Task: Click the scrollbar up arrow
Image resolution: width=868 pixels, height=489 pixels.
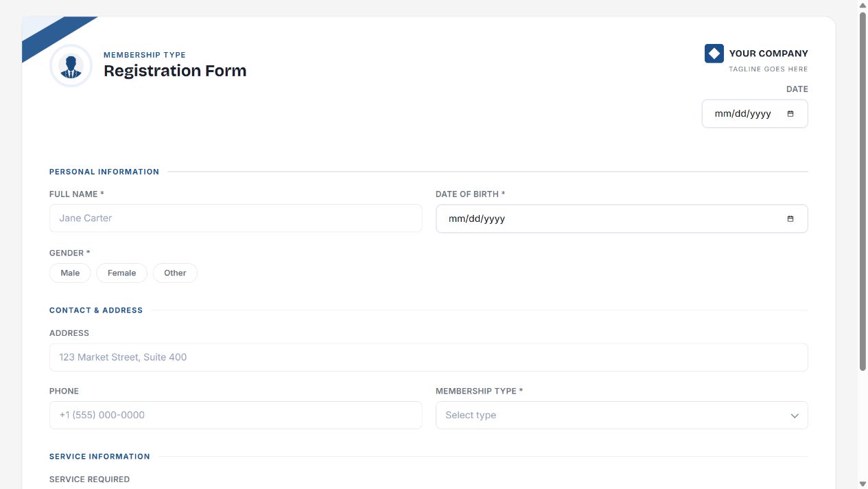Action: click(x=863, y=5)
